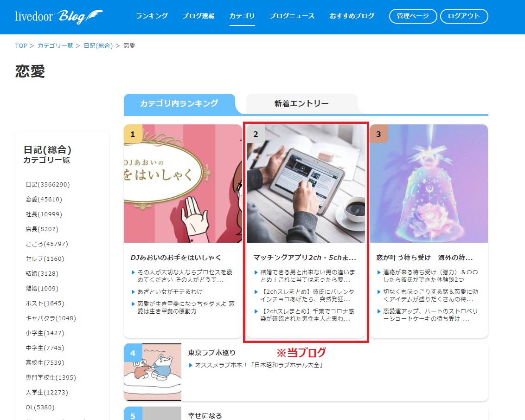Viewport: 525px width, 420px height.
Task: Open blog title マッチングアプリ2ch・5chま…
Action: coord(305,258)
